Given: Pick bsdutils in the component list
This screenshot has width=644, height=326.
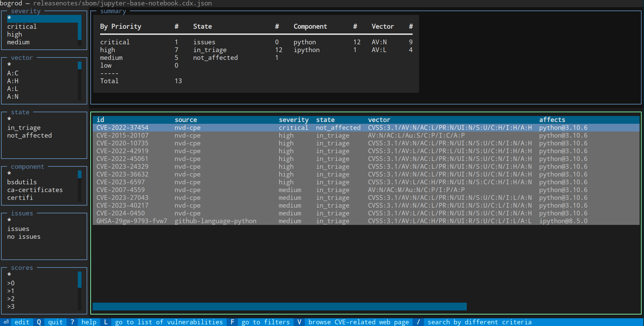Looking at the screenshot, I should [22, 182].
